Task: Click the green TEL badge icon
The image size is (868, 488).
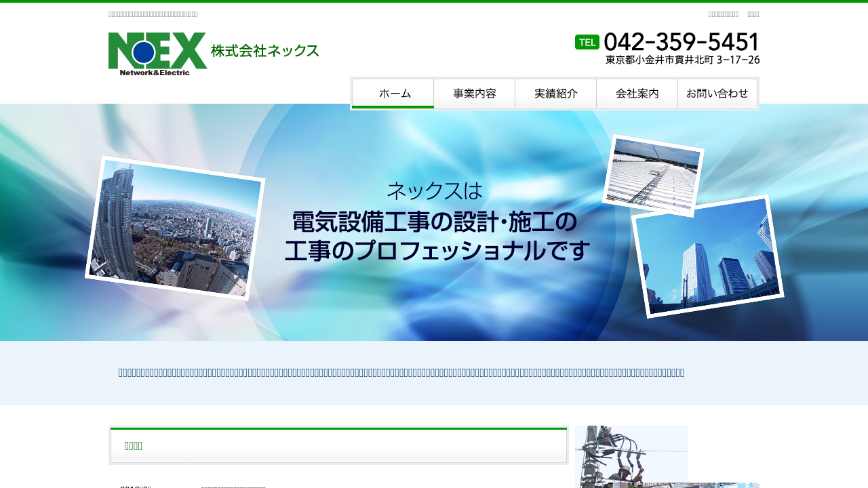Action: 587,42
